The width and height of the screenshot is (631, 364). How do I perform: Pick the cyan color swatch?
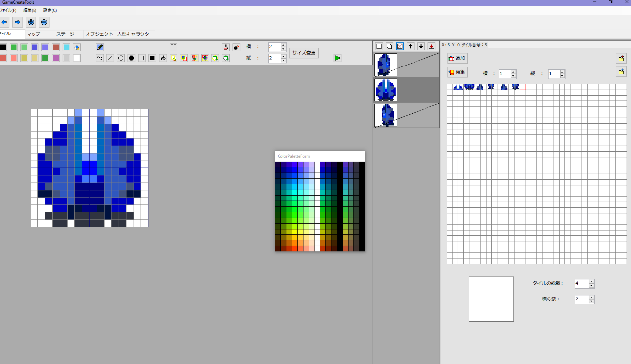(x=66, y=47)
